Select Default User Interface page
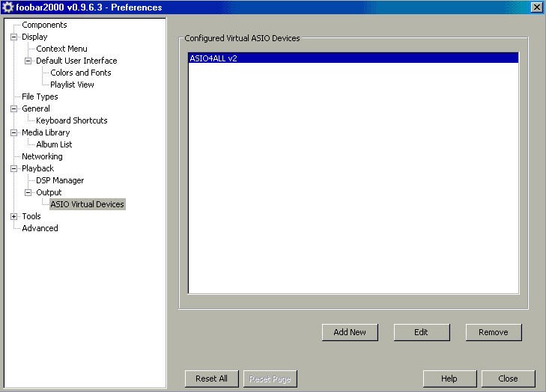The height and width of the screenshot is (392, 546). [x=76, y=61]
